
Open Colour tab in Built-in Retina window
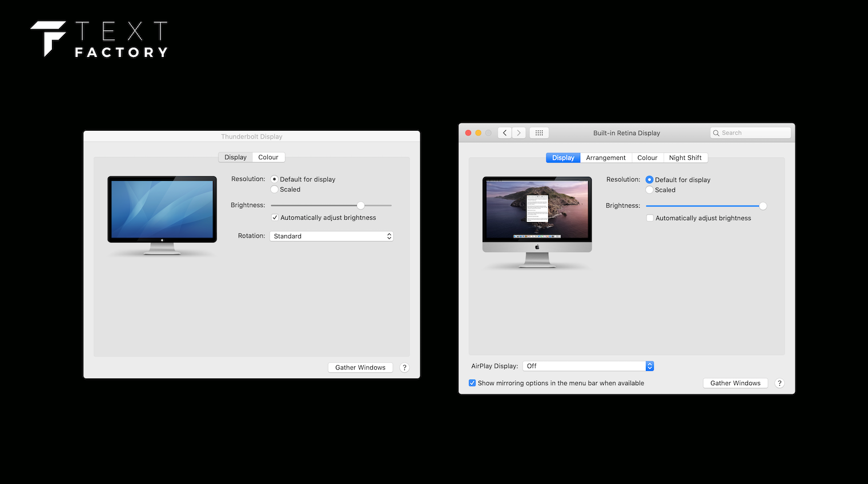pyautogui.click(x=648, y=158)
